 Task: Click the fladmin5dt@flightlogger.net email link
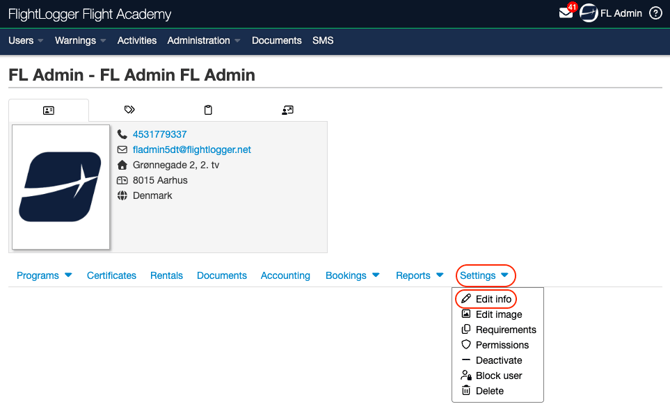[x=192, y=150]
